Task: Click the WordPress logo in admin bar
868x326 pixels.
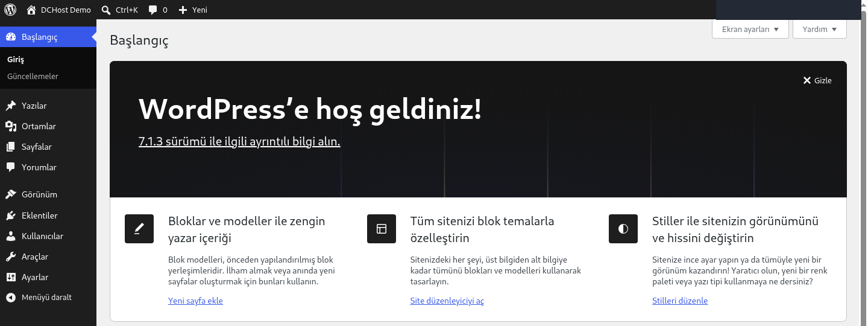Action: click(10, 10)
